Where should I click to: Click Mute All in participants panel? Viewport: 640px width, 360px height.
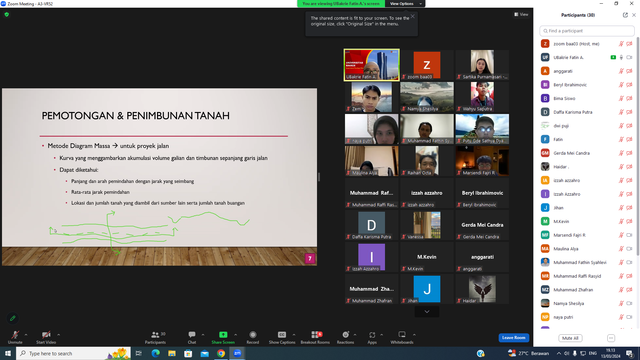(x=570, y=338)
